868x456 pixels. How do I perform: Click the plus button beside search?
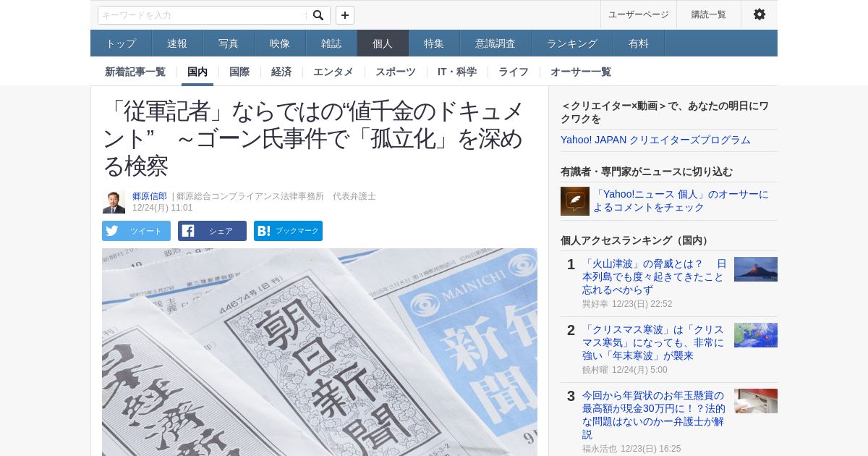pos(345,15)
